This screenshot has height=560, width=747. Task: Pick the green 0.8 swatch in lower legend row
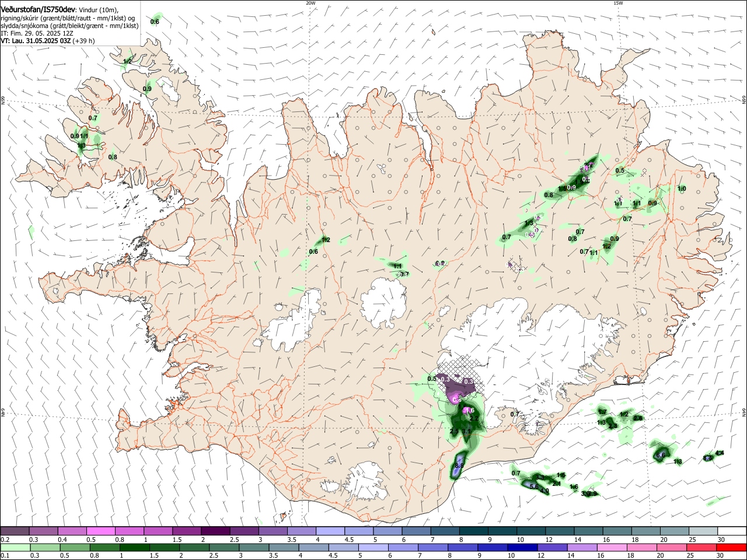pos(106,548)
